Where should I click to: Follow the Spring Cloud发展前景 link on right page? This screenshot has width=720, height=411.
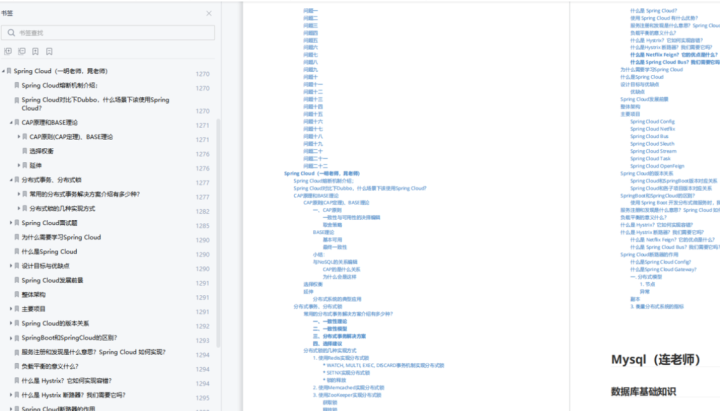coord(644,99)
